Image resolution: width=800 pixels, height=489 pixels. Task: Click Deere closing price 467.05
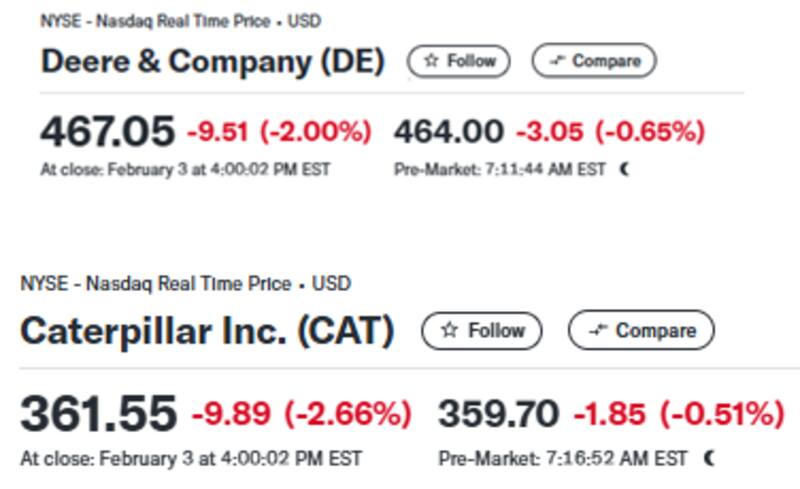pyautogui.click(x=107, y=131)
